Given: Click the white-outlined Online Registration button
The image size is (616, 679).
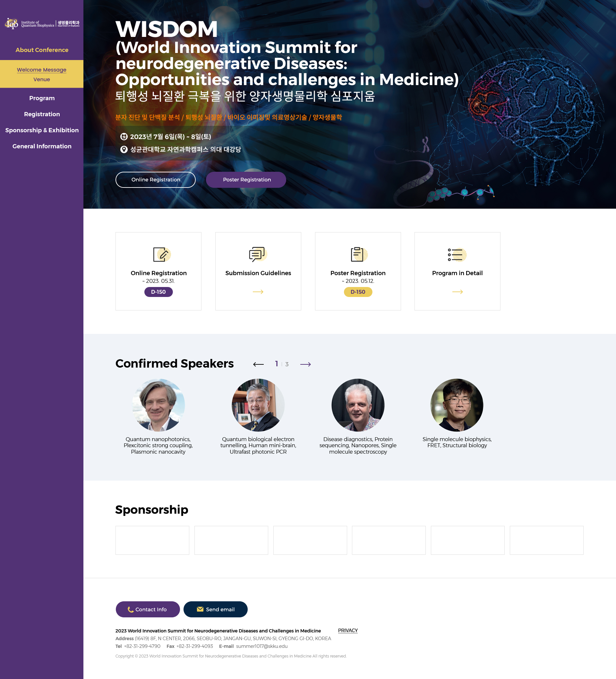Looking at the screenshot, I should [x=156, y=179].
